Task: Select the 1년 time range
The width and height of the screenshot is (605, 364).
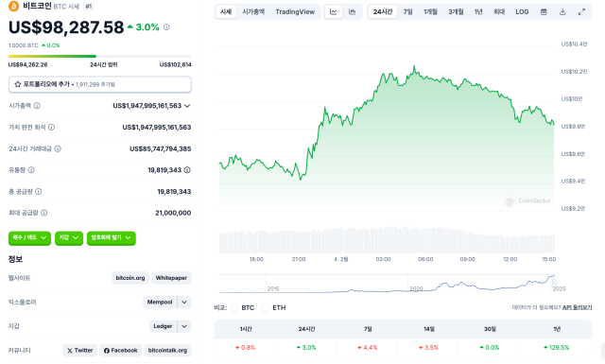Action: coord(478,12)
